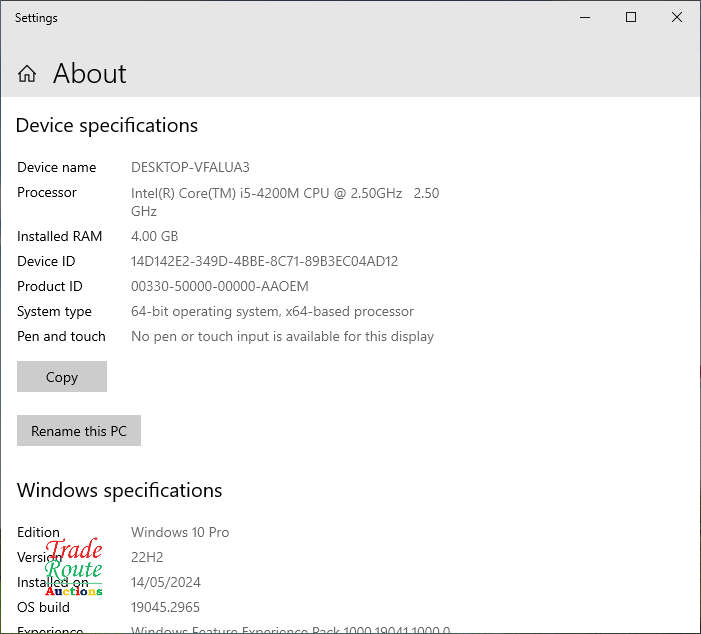Viewport: 701px width, 634px height.
Task: Click the Device name label
Action: click(x=56, y=167)
